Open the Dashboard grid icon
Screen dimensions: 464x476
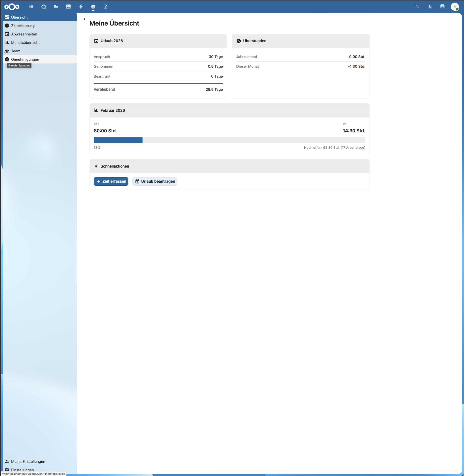point(31,7)
